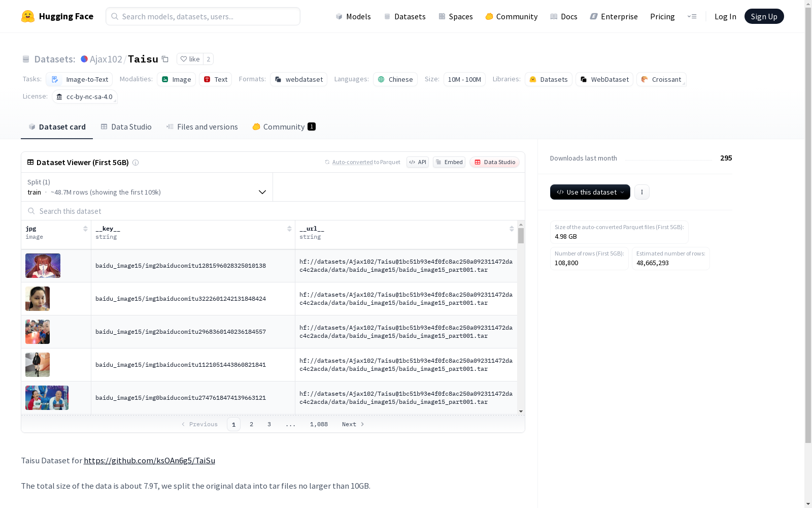This screenshot has height=508, width=812.
Task: Go to Datasets in the top navigation
Action: coord(404,16)
